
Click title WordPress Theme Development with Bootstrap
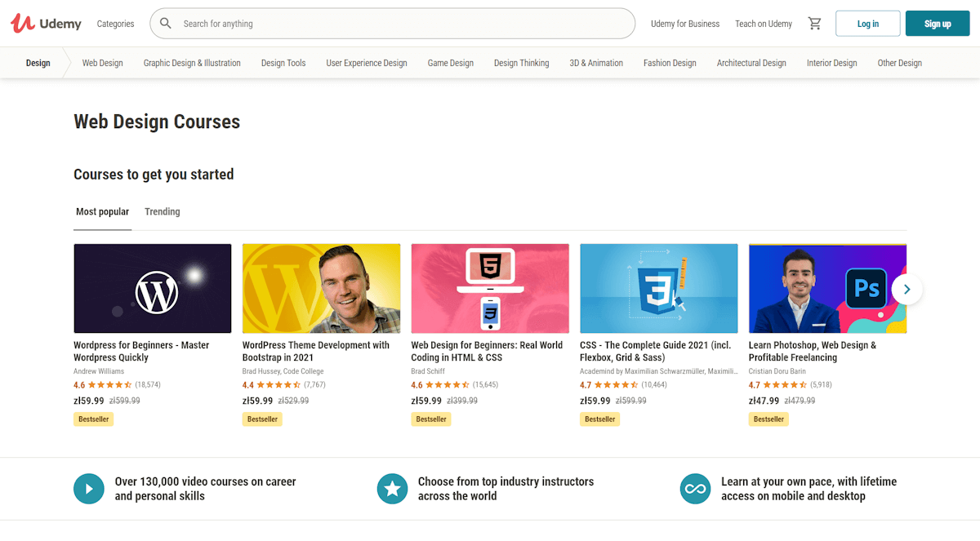[x=316, y=352]
